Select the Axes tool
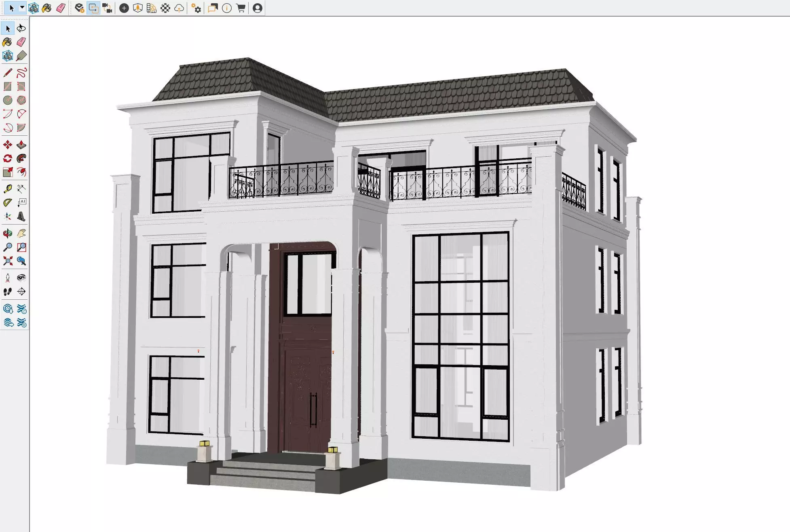This screenshot has width=790, height=532. 8,217
